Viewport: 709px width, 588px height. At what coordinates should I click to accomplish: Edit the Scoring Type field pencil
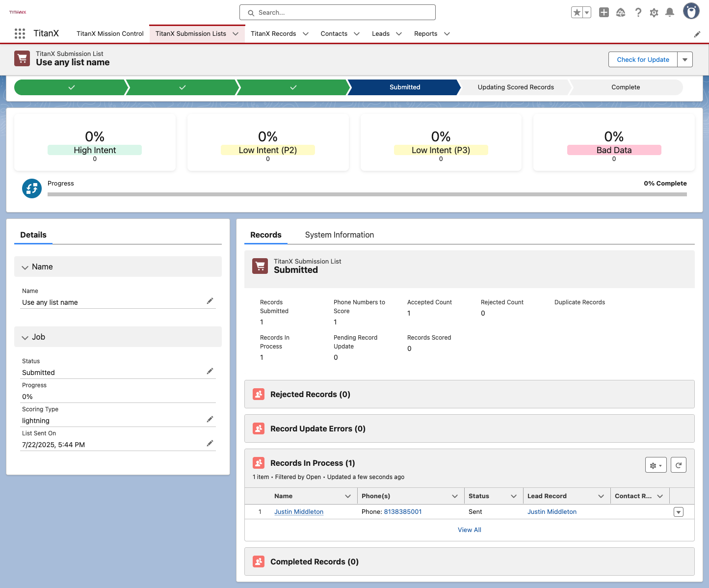(x=210, y=419)
